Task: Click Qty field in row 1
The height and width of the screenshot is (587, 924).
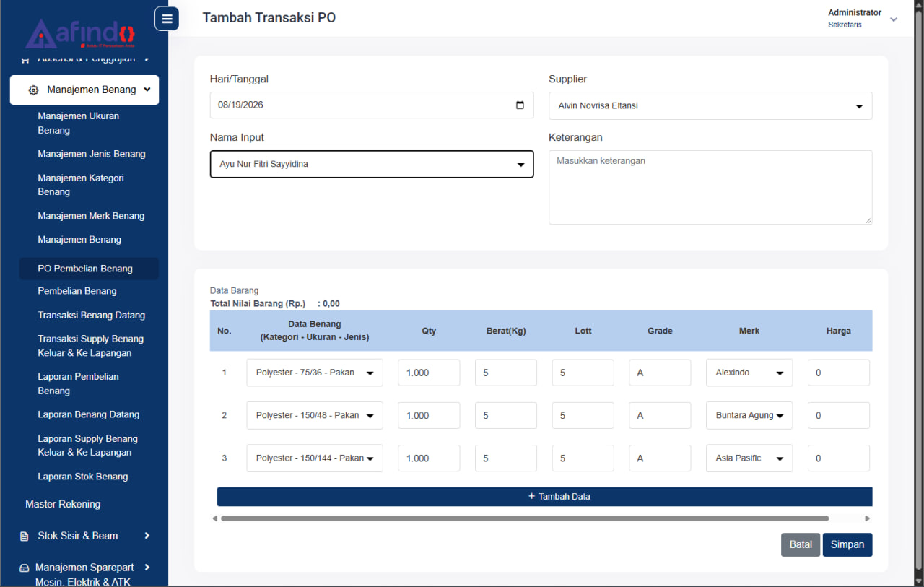Action: (x=429, y=373)
